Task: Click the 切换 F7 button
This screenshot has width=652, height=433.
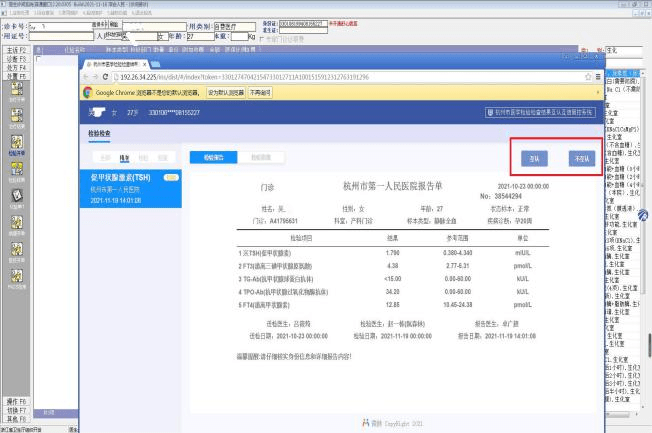Action: coord(16,410)
